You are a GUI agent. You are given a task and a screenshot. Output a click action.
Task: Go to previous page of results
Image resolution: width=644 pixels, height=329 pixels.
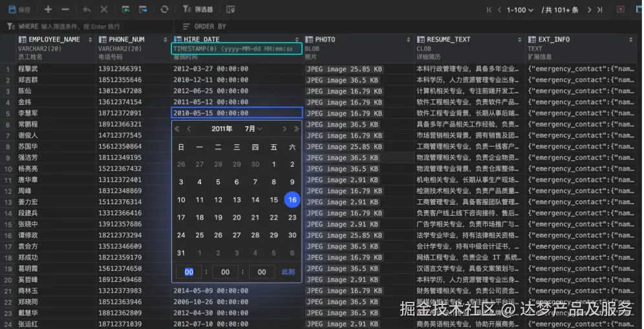coord(499,10)
